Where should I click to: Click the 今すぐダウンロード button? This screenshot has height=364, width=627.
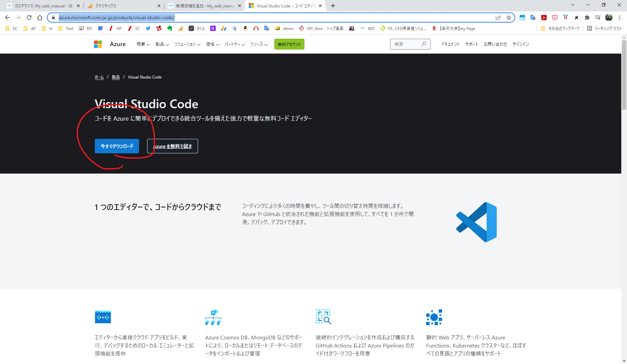(x=117, y=146)
